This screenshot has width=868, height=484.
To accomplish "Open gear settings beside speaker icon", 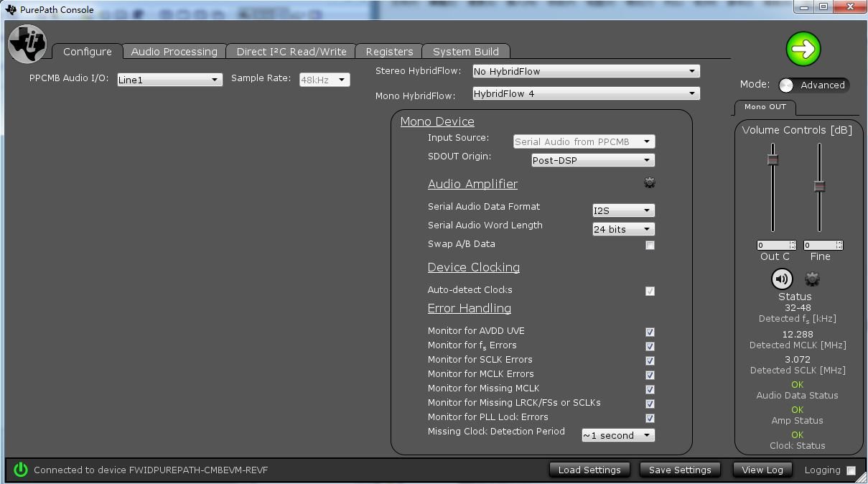I will [x=812, y=279].
